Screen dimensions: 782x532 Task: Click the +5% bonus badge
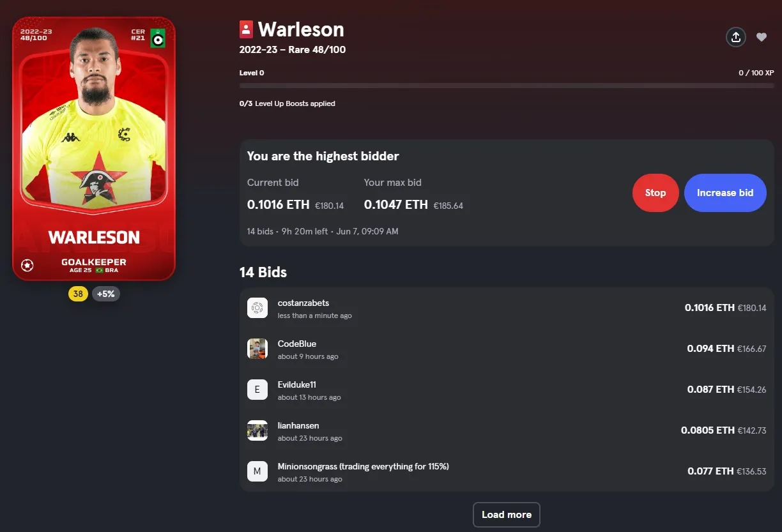[106, 294]
